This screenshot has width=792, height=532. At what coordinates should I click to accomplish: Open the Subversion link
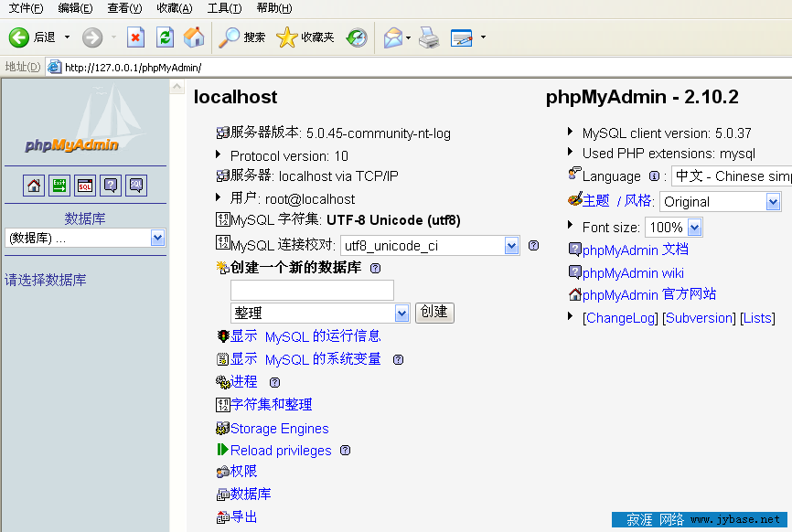(x=699, y=318)
